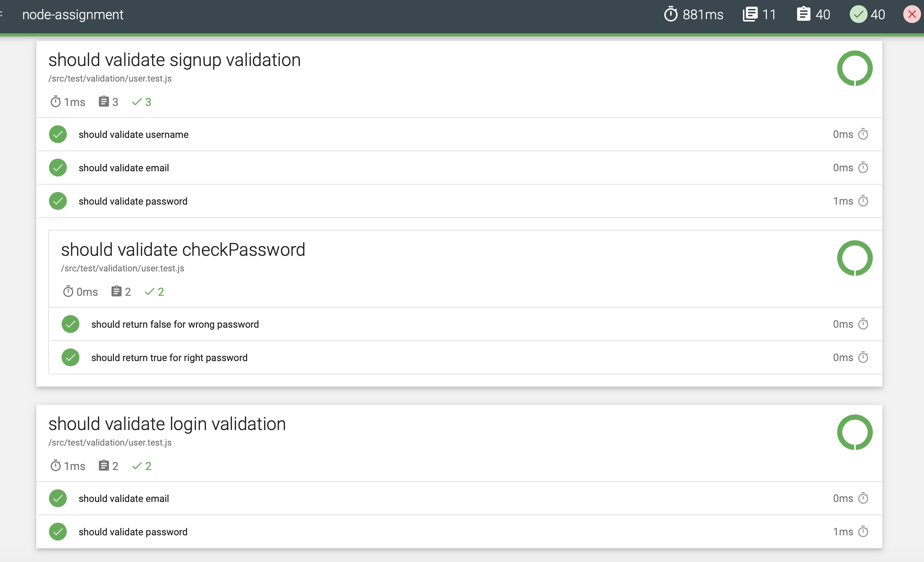This screenshot has height=562, width=924.
Task: Click green check icon beside 'should return false for wrong password'
Action: pyautogui.click(x=70, y=324)
